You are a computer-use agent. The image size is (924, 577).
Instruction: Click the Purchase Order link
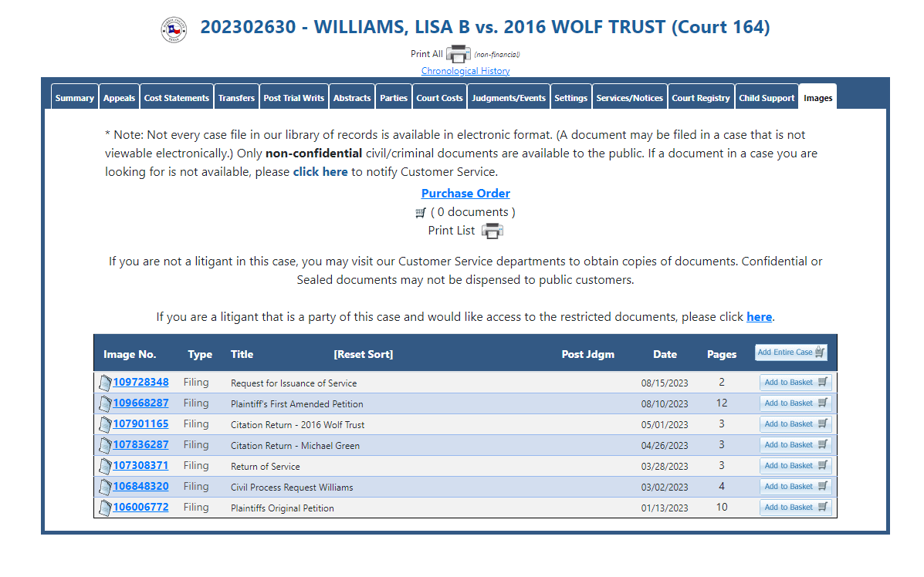pyautogui.click(x=465, y=194)
